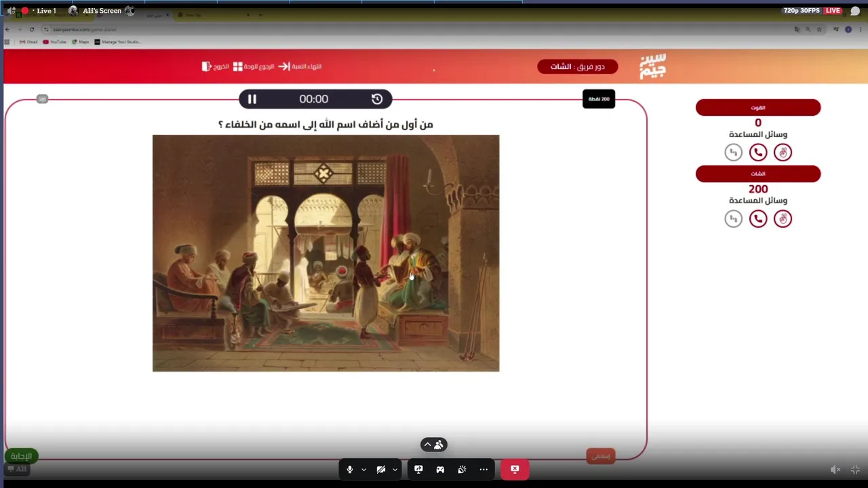Bookmark page with the star icon

(819, 30)
